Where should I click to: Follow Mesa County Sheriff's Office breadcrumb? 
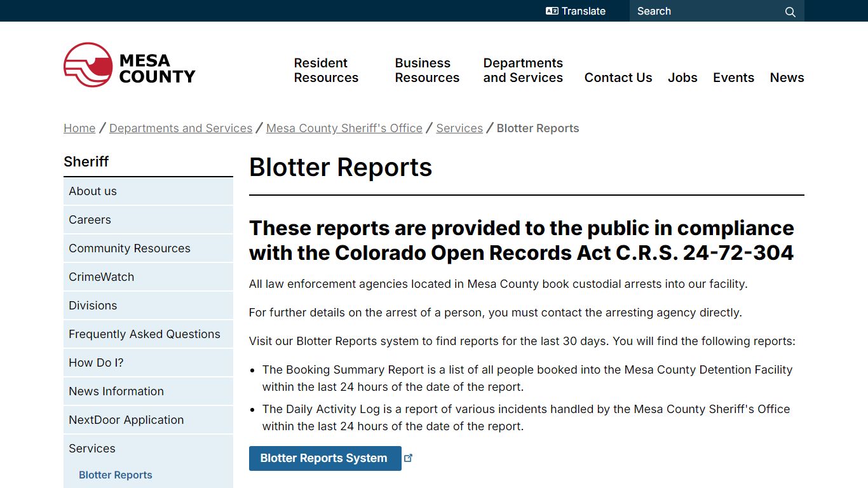click(344, 128)
